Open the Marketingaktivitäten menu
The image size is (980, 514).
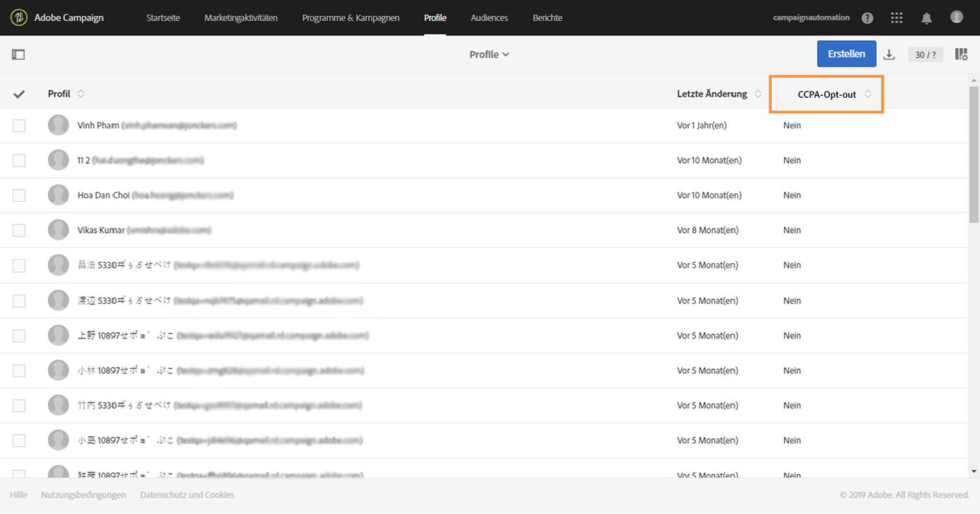coord(241,18)
